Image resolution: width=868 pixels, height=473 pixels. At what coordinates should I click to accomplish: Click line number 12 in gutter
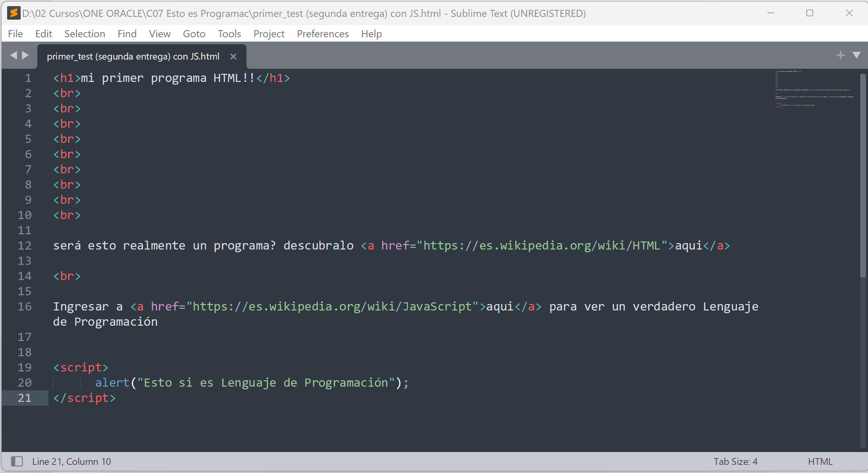point(25,246)
